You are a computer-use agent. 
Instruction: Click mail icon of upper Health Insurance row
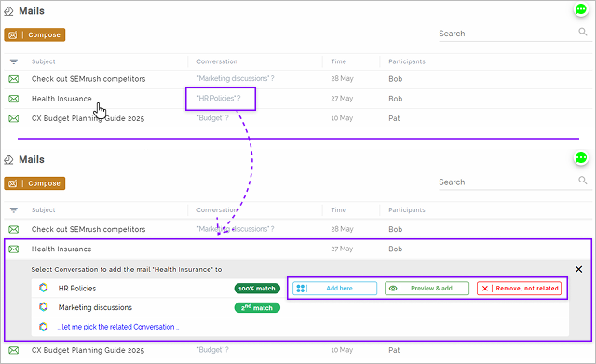(x=14, y=99)
